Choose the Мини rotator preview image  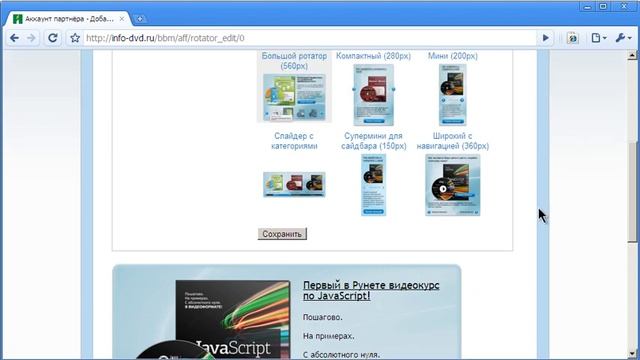tap(453, 95)
